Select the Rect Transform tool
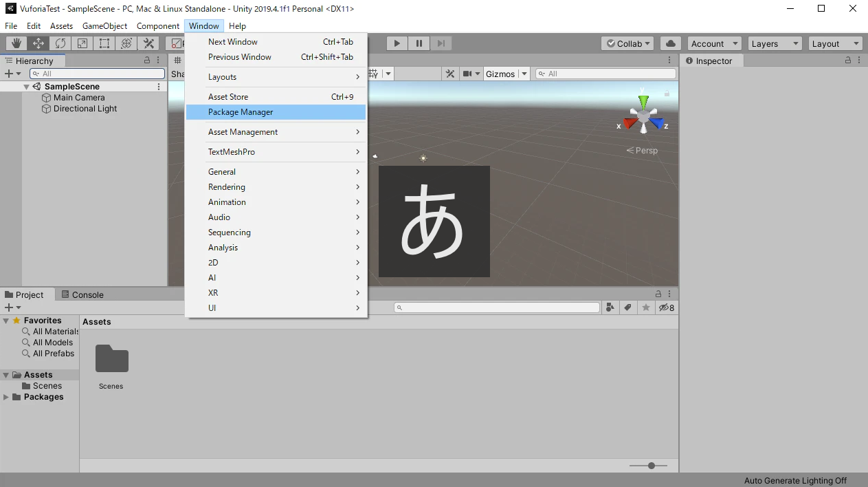Viewport: 868px width, 487px height. pyautogui.click(x=104, y=43)
